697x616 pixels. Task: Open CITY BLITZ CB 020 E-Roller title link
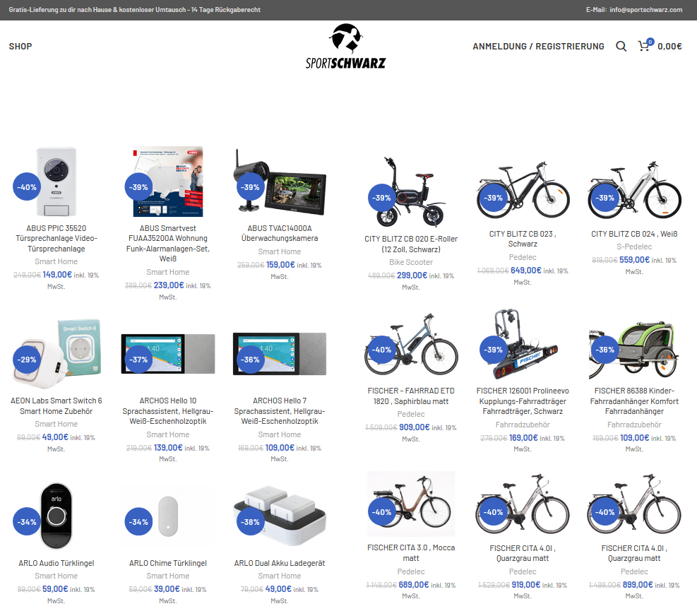[x=411, y=244]
